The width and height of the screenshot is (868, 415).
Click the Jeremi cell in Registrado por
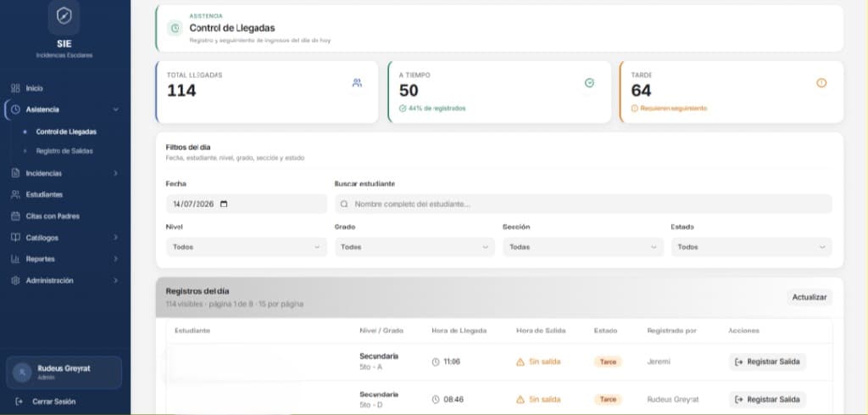click(x=658, y=362)
